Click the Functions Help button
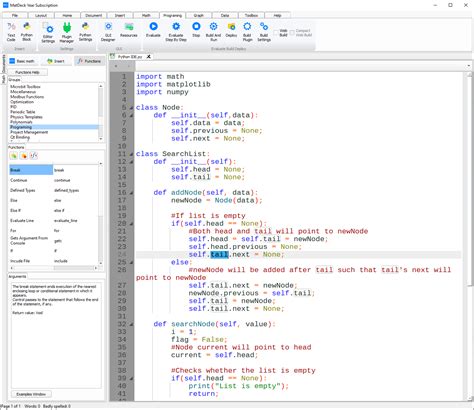The height and width of the screenshot is (410, 474). tap(27, 72)
